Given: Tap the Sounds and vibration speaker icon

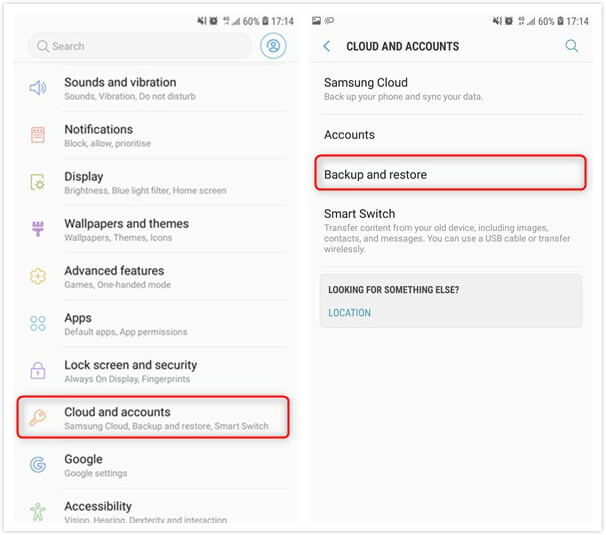Looking at the screenshot, I should coord(38,88).
